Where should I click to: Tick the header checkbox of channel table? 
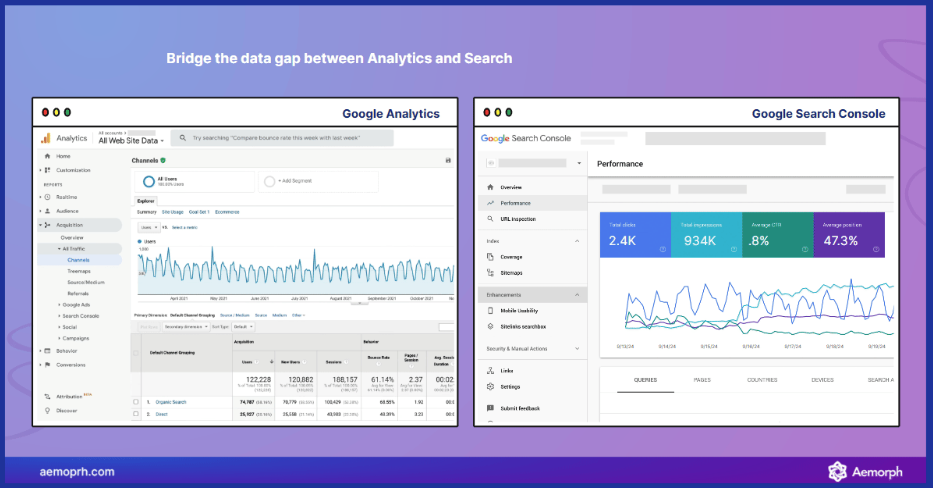click(136, 353)
